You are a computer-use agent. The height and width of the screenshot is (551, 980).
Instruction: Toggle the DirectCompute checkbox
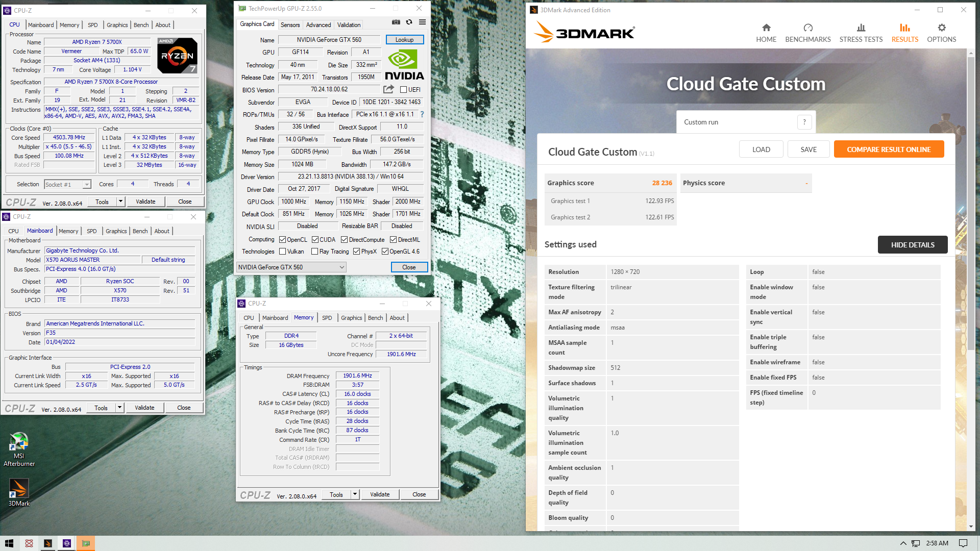coord(344,240)
